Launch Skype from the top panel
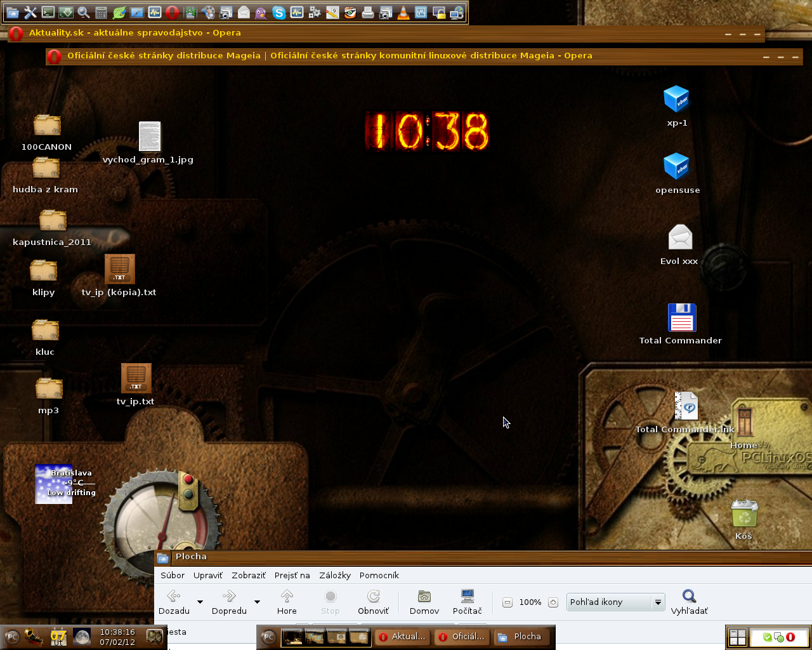The width and height of the screenshot is (812, 650). 279,12
